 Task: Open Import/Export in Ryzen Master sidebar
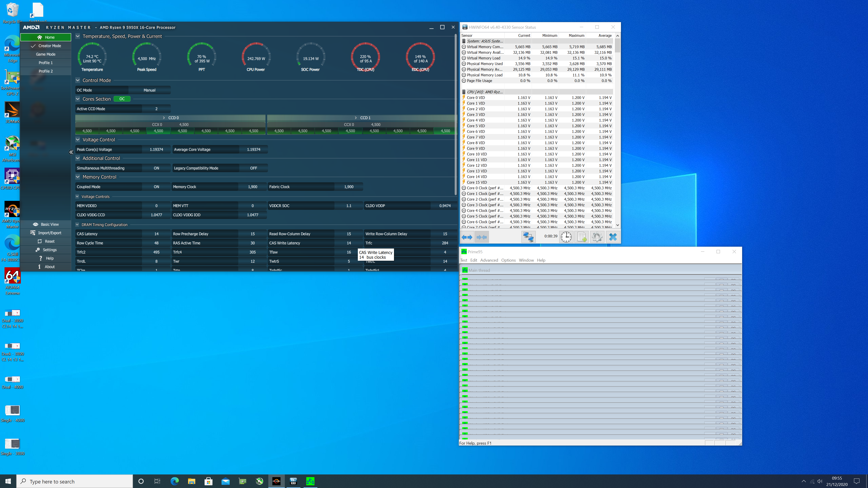[x=46, y=233]
